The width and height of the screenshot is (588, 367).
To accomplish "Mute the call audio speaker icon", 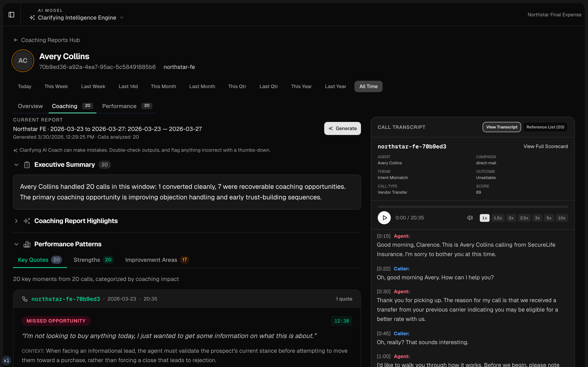I will click(470, 218).
